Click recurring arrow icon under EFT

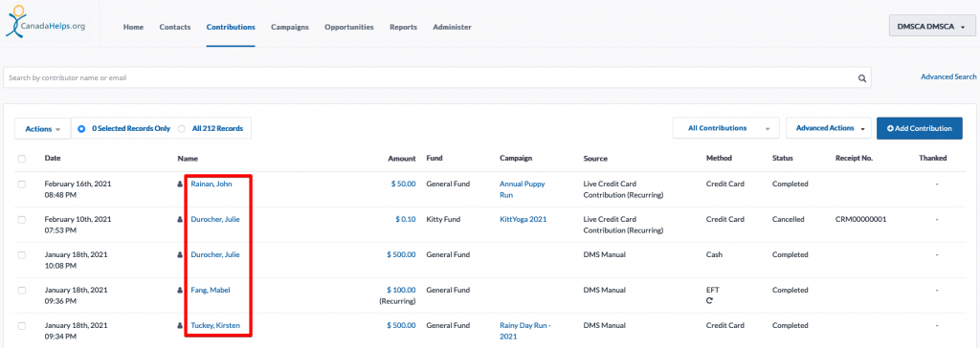click(709, 300)
